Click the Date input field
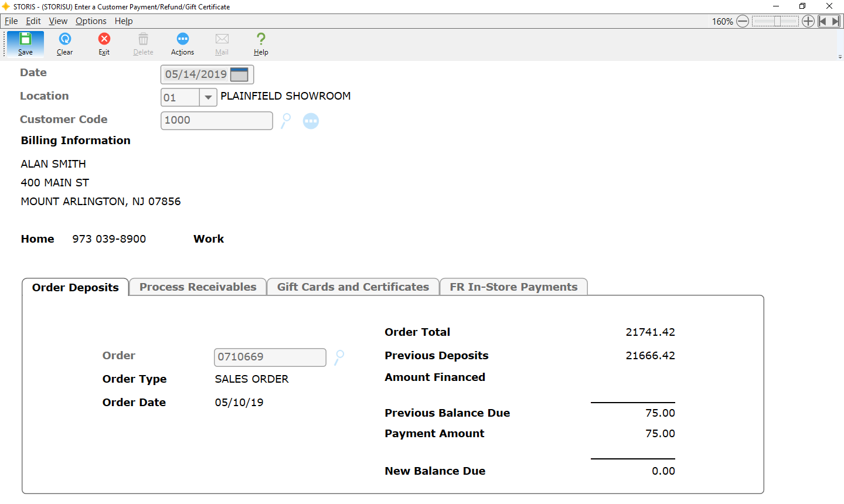 click(x=196, y=74)
